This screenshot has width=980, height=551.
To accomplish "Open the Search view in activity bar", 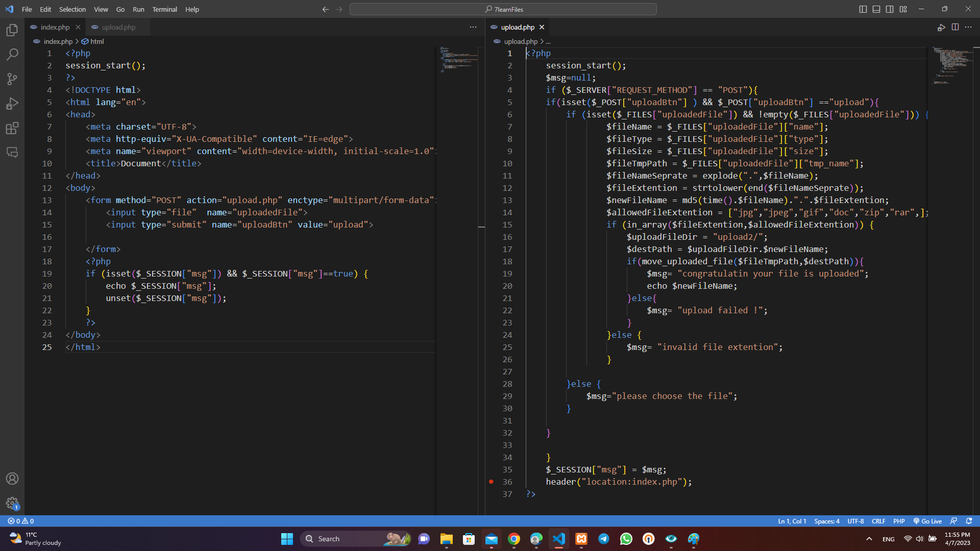I will [x=12, y=54].
